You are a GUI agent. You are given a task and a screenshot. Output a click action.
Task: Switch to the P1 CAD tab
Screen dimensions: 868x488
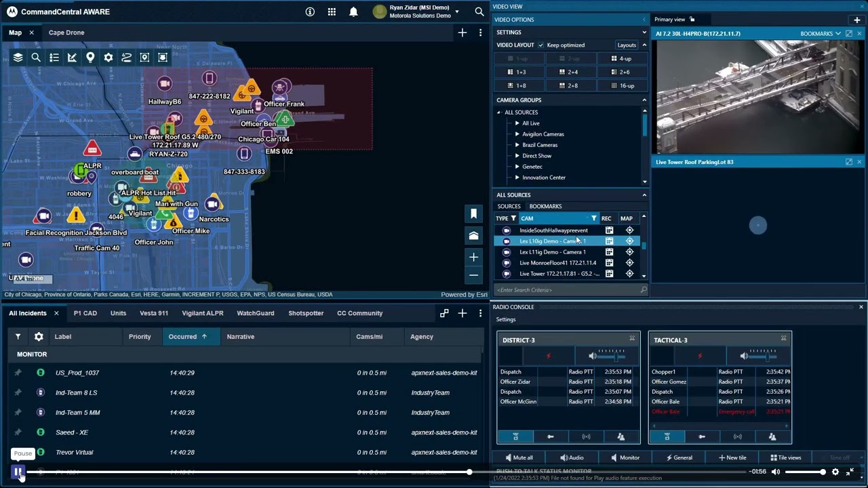[x=85, y=313]
